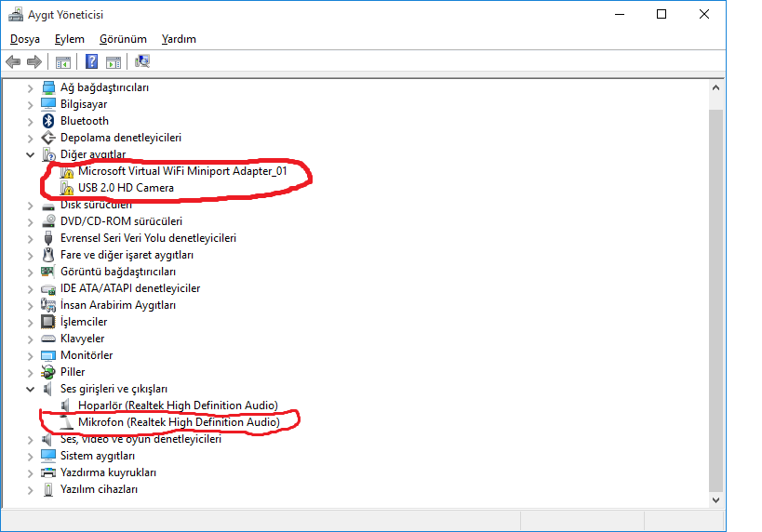Click the Aygıt Yöneticisi title bar icon

pos(16,15)
